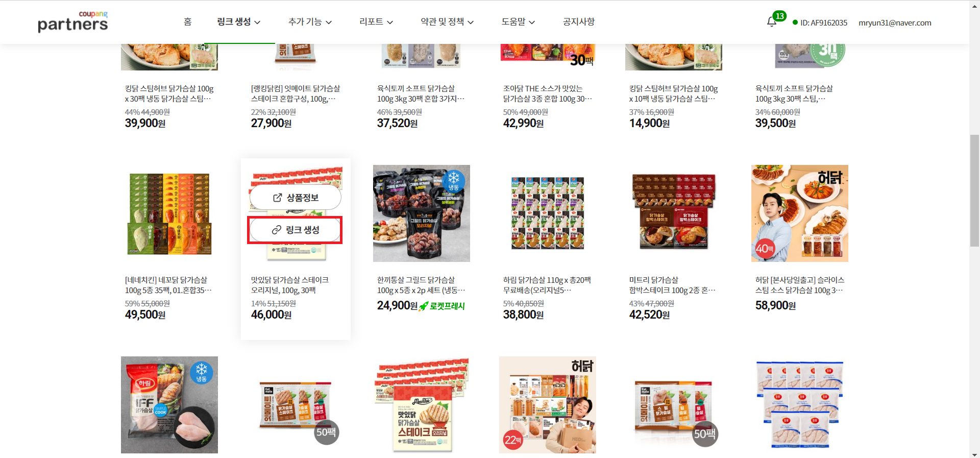Click the 상품정보 external link icon button
Screen dimensions: 980x458
[x=296, y=198]
